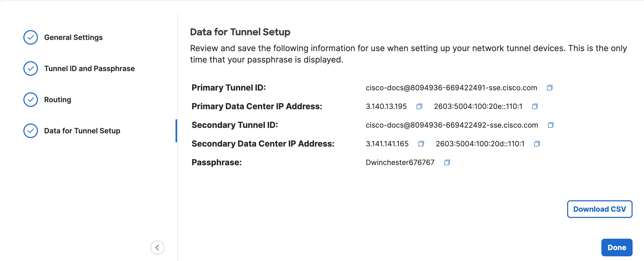The image size is (644, 261).
Task: Copy the Primary Tunnel ID value
Action: point(549,88)
